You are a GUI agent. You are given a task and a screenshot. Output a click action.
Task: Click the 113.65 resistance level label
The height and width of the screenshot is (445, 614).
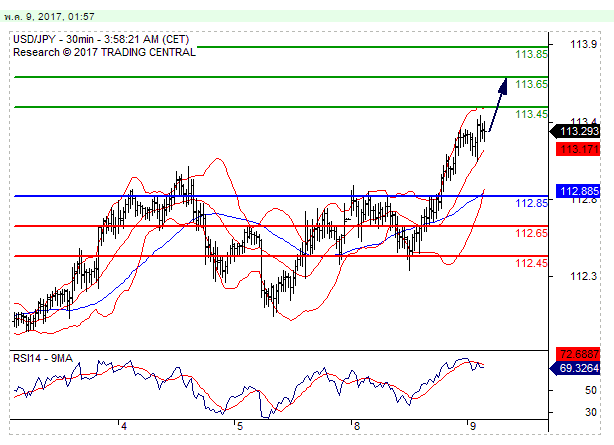[531, 84]
